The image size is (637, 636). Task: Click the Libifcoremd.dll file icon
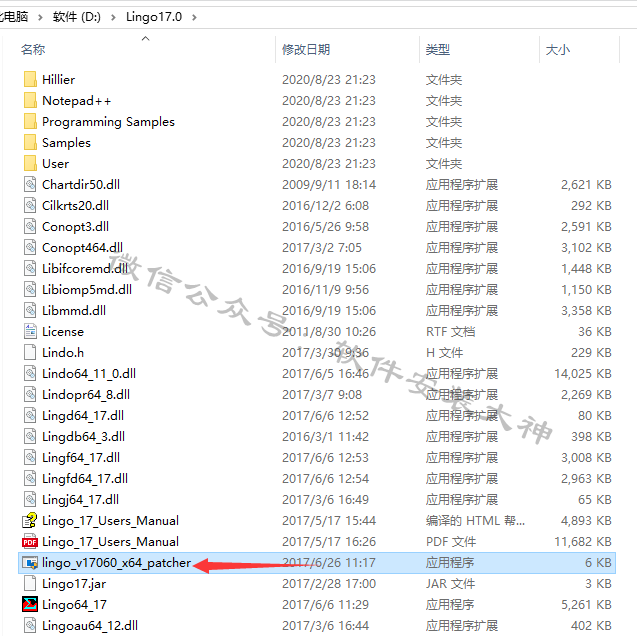coord(30,268)
